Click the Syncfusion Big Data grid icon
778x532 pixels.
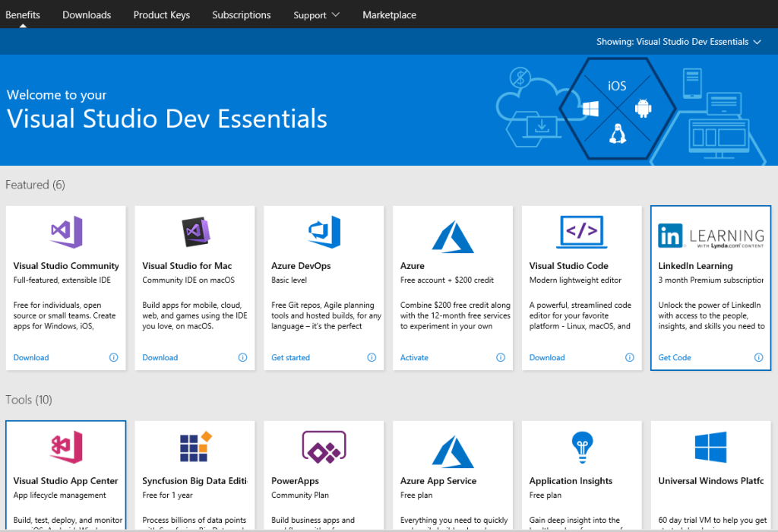[x=195, y=447]
